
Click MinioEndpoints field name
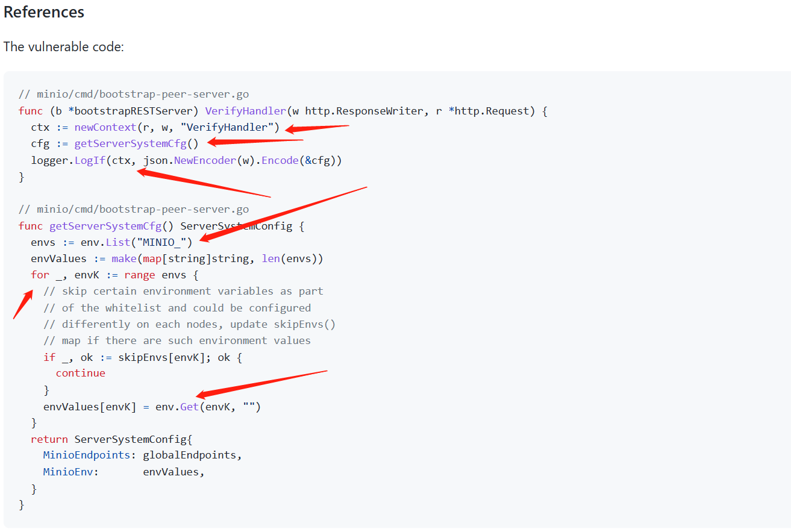pos(87,455)
